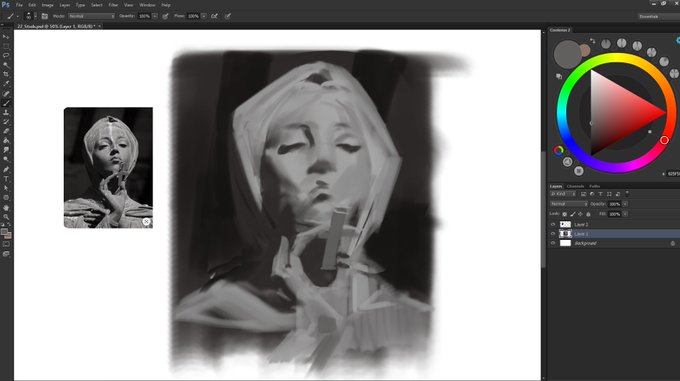680x381 pixels.
Task: Click the small background color circle in Coolorus
Action: click(585, 50)
